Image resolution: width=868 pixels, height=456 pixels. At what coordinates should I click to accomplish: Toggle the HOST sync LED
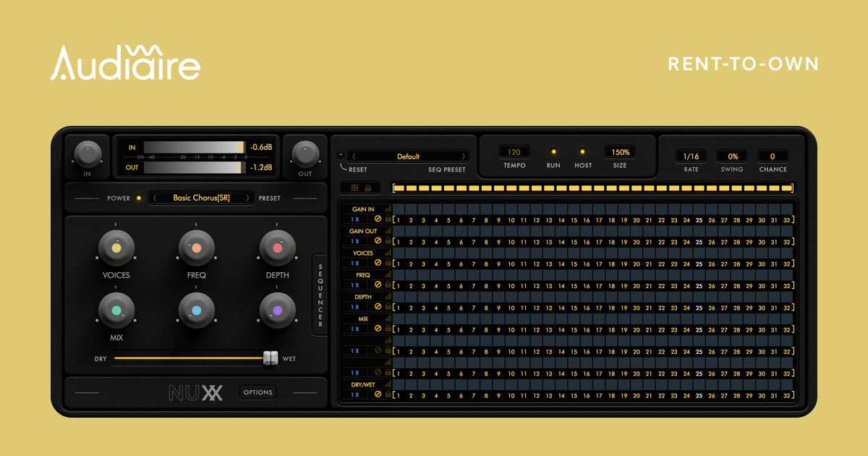582,152
